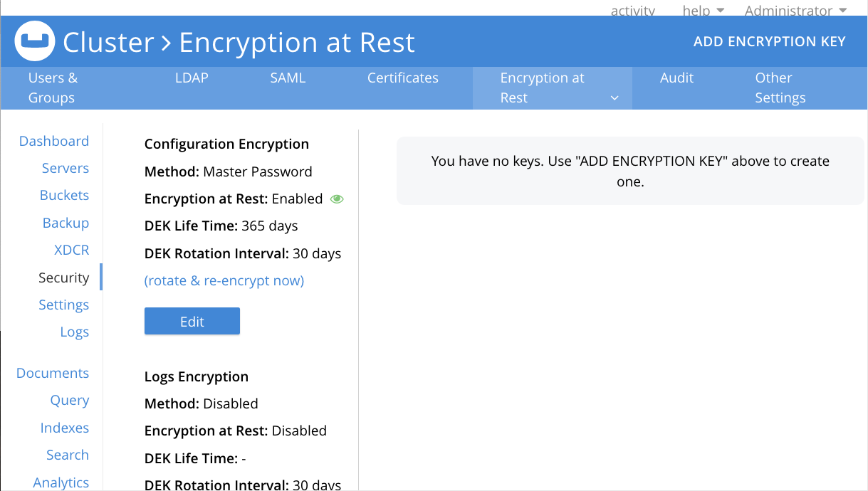Select the Audit tab
Screen dimensions: 868x491
(x=676, y=78)
